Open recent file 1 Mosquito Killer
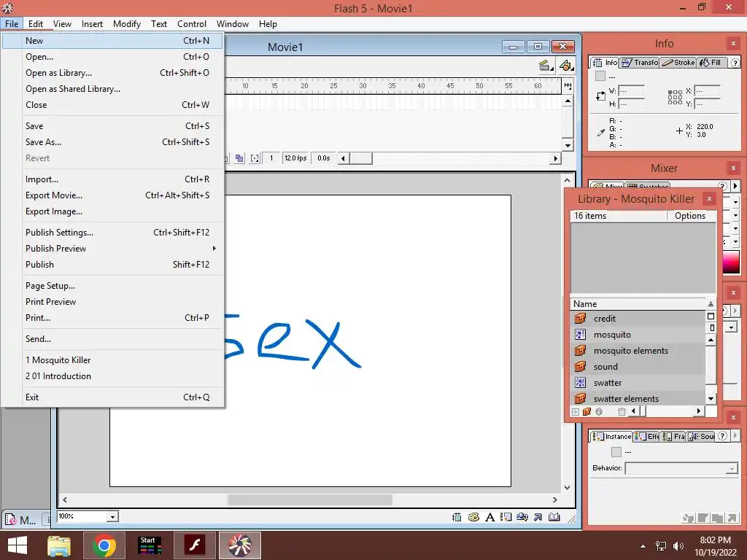 point(112,360)
